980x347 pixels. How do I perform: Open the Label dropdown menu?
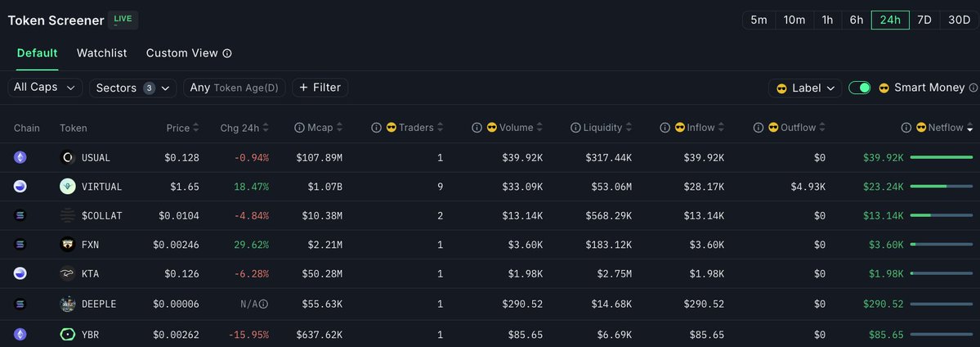(805, 88)
